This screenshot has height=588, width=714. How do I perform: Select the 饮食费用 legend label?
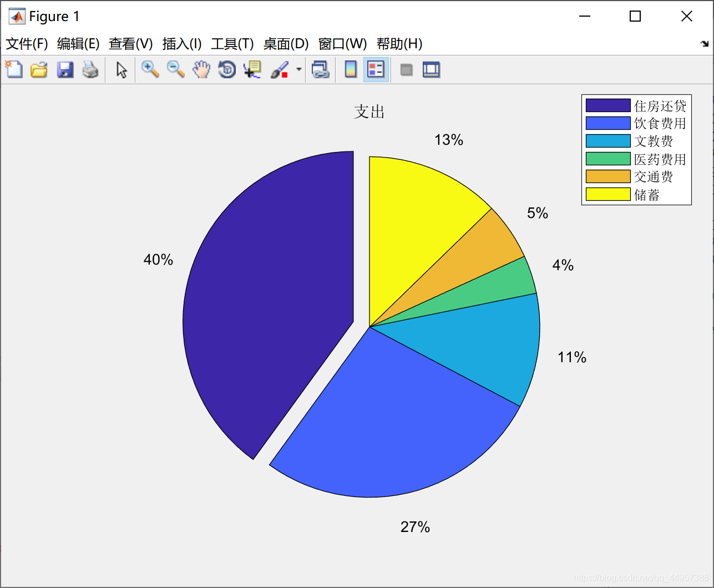pos(660,123)
